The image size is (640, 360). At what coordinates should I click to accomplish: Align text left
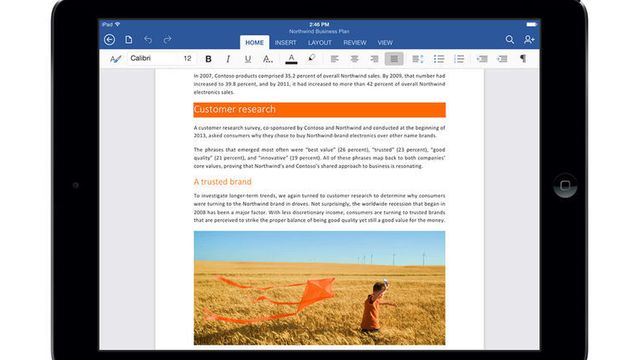tap(335, 59)
